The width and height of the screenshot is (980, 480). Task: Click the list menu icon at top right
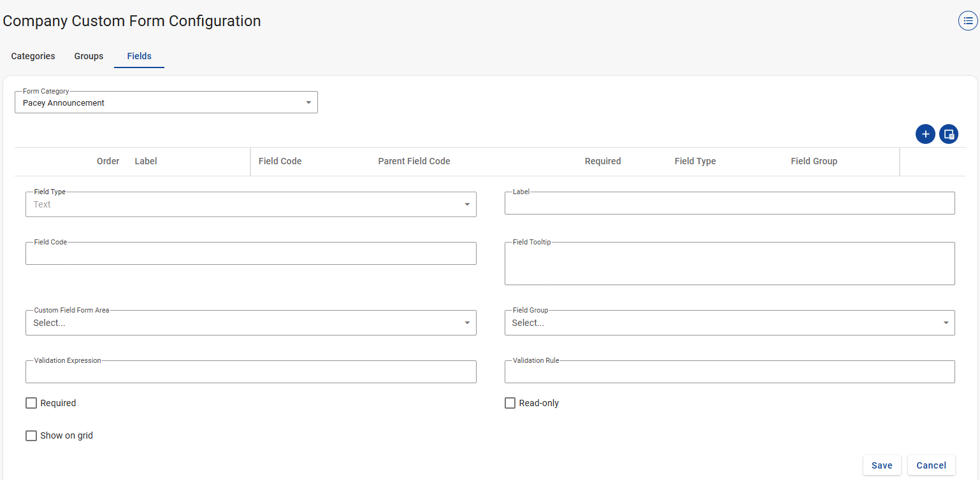tap(967, 21)
